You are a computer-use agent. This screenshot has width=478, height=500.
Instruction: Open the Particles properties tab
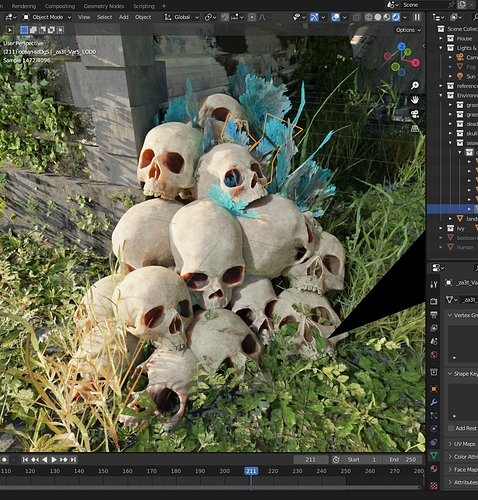(434, 415)
